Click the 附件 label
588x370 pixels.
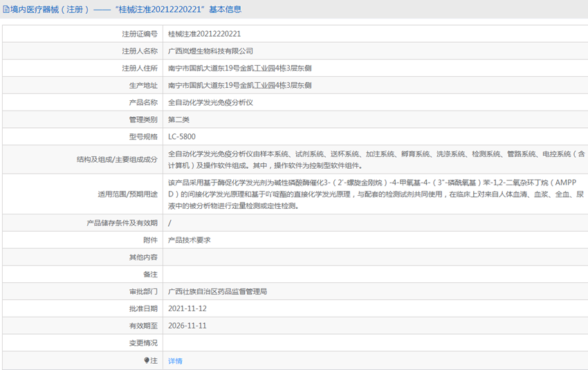[150, 240]
